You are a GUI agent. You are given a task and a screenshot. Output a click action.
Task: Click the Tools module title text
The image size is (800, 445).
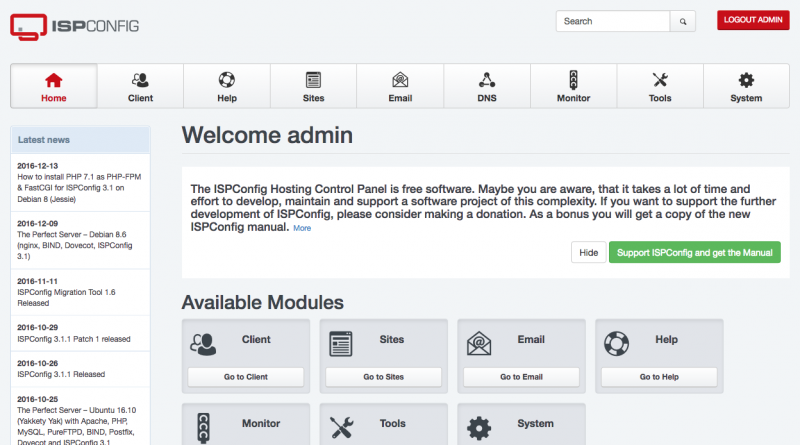coord(392,424)
